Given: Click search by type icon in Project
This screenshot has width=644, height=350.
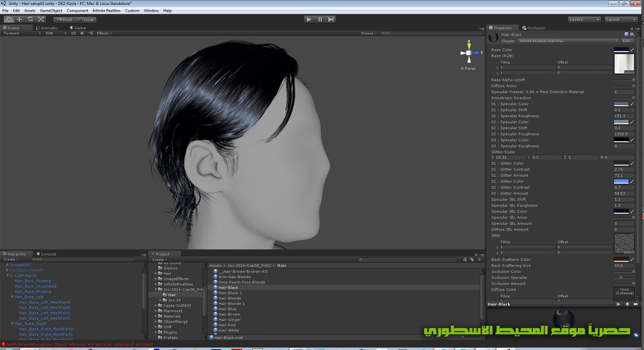Looking at the screenshot, I should [x=465, y=259].
